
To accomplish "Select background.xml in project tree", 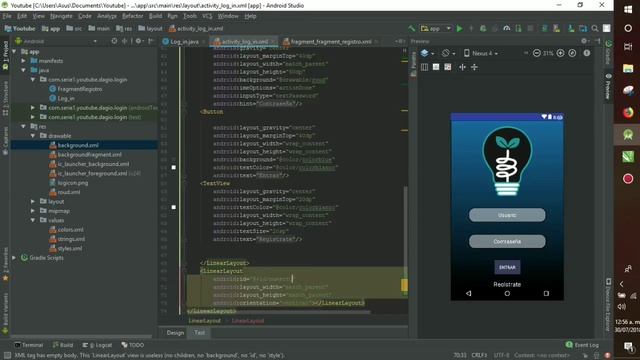I will click(78, 145).
